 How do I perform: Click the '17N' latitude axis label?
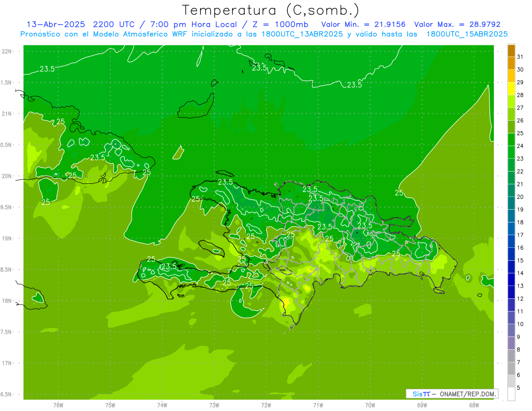point(8,363)
